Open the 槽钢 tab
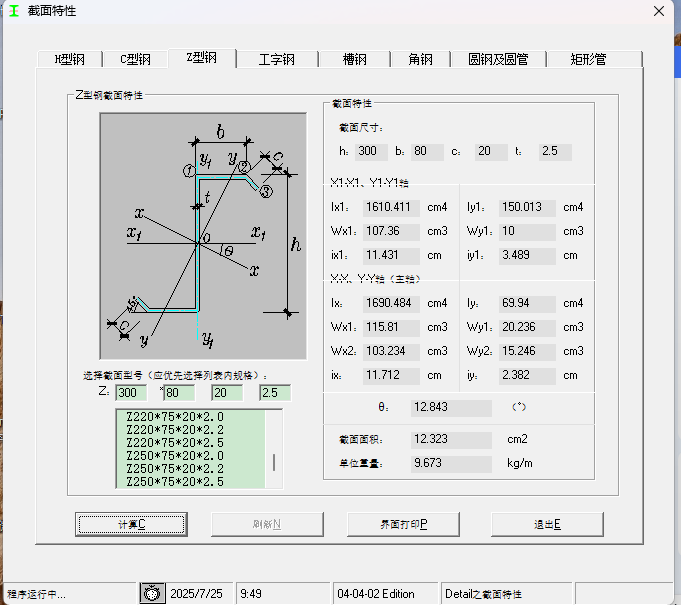The image size is (681, 605). coord(354,59)
